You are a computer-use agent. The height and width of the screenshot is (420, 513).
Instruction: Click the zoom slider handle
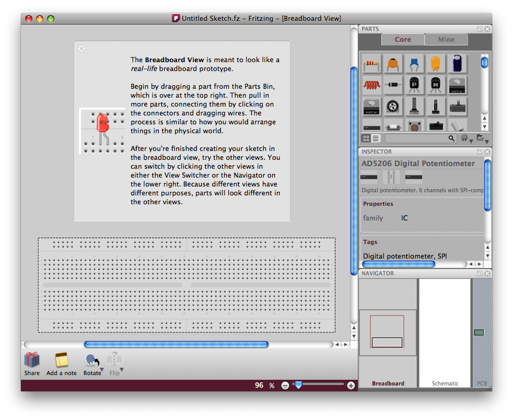pyautogui.click(x=298, y=385)
